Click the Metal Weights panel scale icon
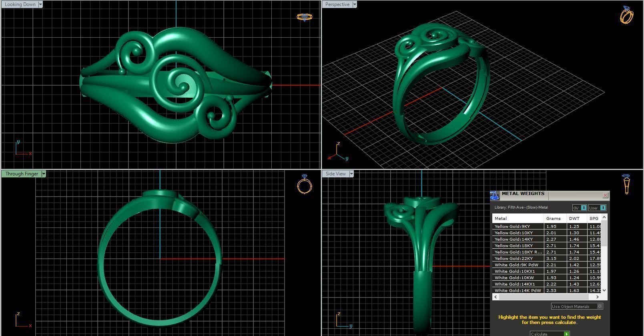 (x=495, y=195)
